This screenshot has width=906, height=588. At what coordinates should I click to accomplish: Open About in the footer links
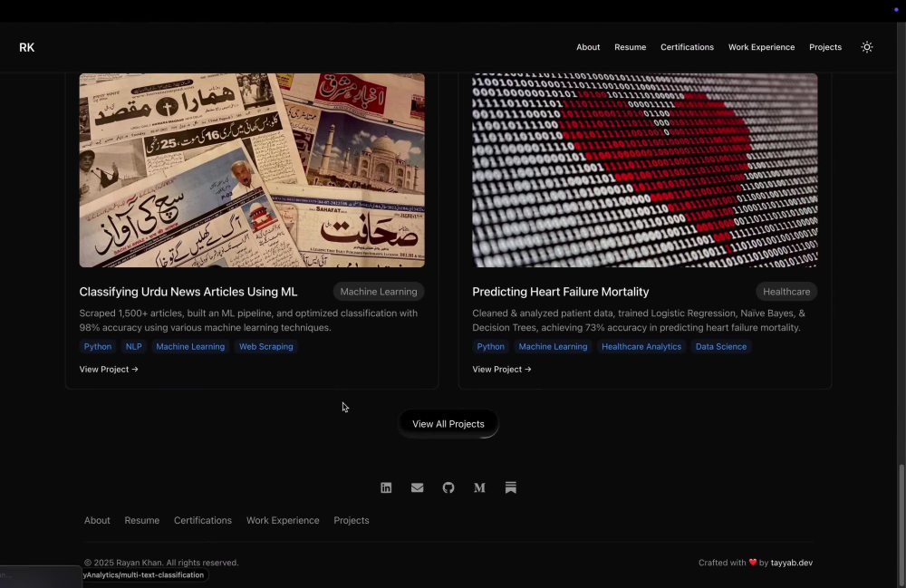[x=97, y=520]
